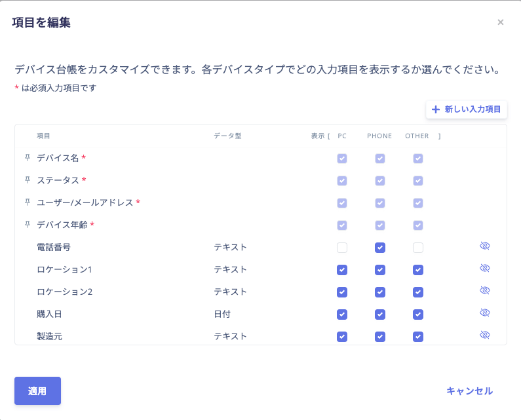Click the disabled ユーザー/メールアドレス OTHER checkbox

pyautogui.click(x=418, y=203)
